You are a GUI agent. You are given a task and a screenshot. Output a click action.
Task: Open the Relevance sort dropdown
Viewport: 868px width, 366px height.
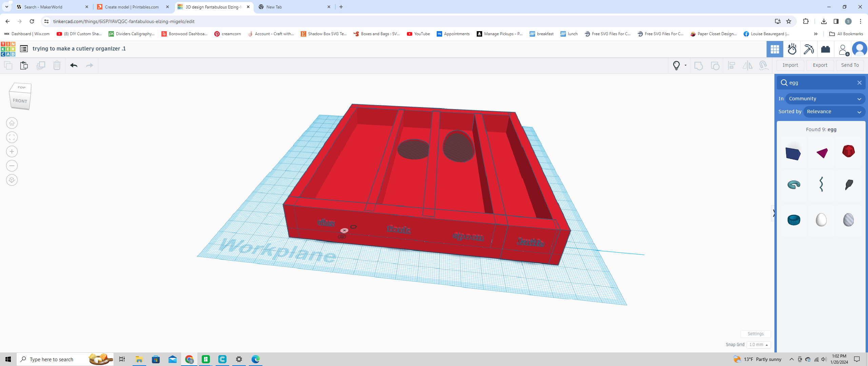click(x=834, y=111)
